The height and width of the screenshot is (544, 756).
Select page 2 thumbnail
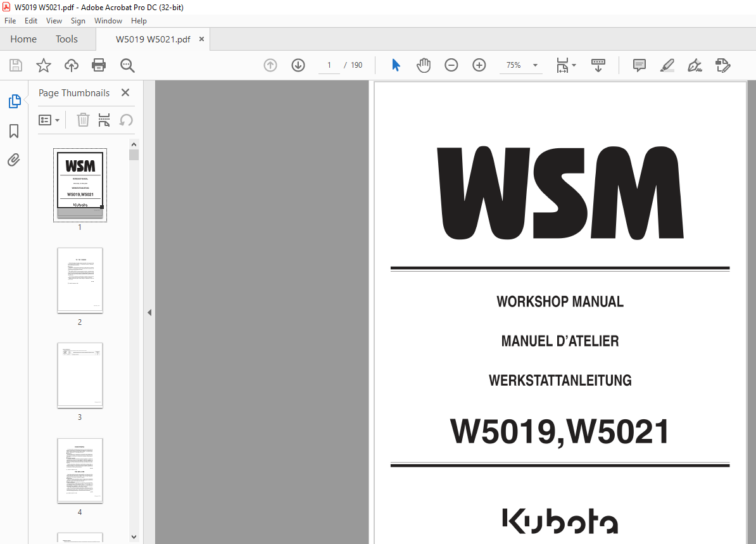point(80,280)
